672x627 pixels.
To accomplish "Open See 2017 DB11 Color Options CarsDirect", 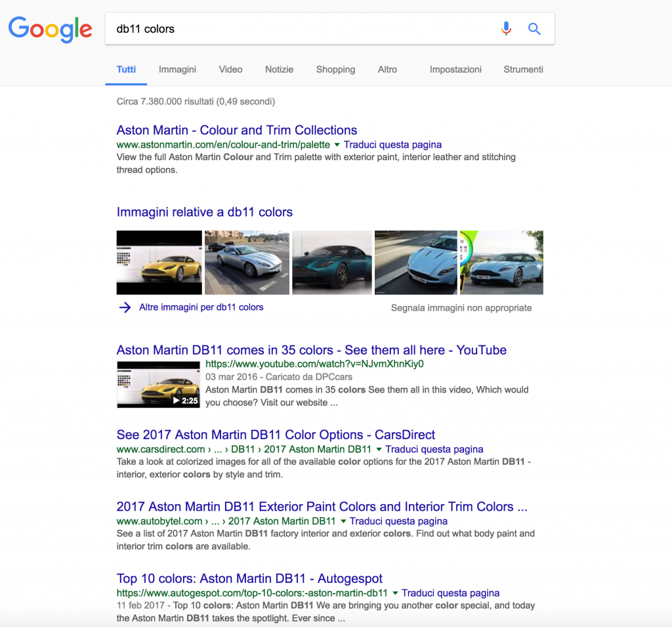I will 276,435.
